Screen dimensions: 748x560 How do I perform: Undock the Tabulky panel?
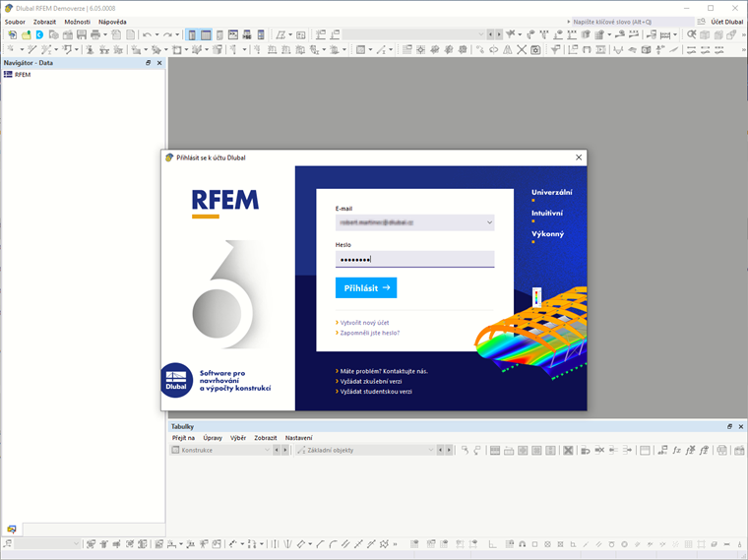click(729, 426)
